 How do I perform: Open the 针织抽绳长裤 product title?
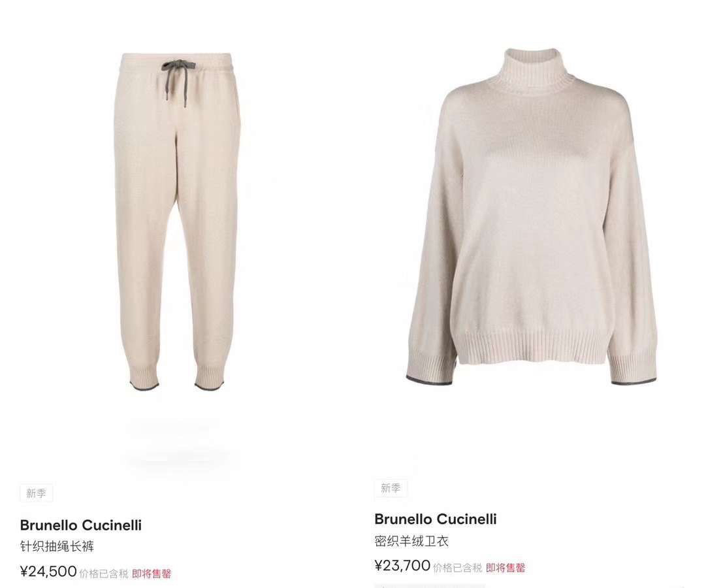(x=57, y=547)
